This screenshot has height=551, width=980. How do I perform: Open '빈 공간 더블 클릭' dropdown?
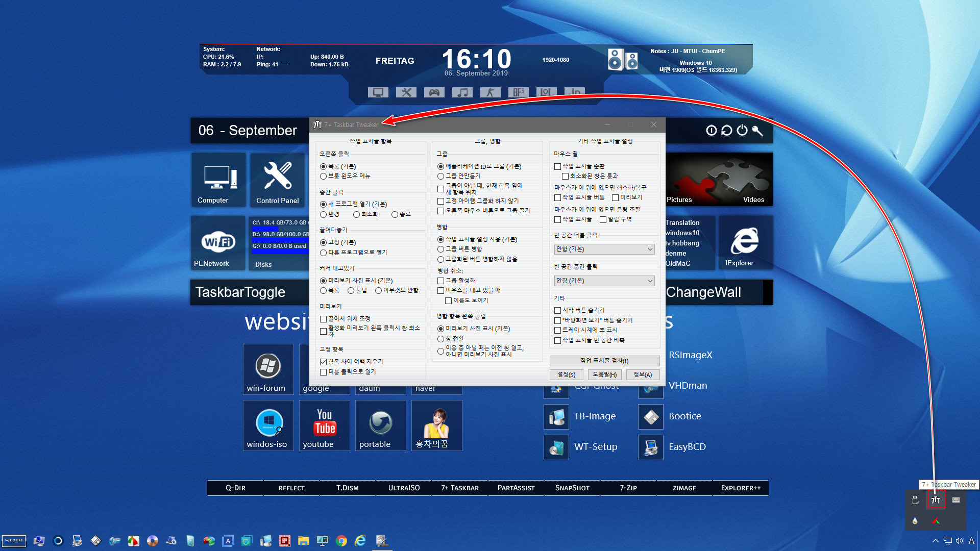(x=604, y=249)
